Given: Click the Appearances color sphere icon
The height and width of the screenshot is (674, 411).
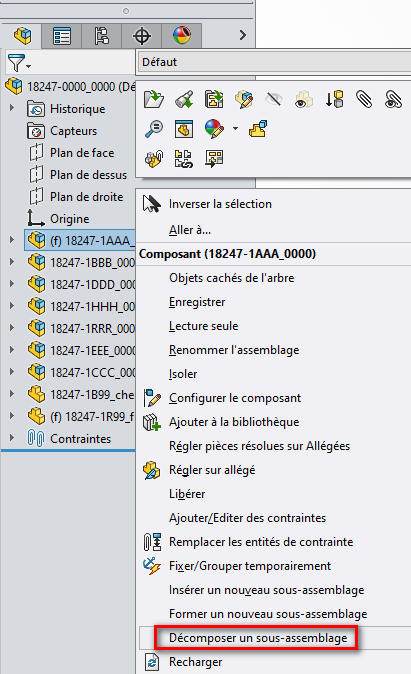Looking at the screenshot, I should coord(214,129).
